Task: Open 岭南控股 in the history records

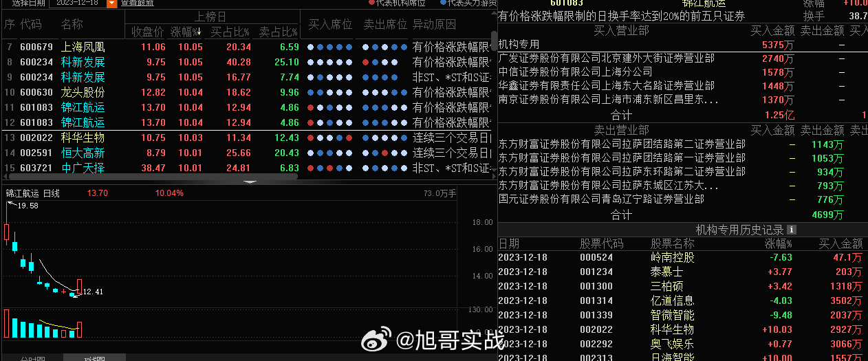Action: point(672,258)
